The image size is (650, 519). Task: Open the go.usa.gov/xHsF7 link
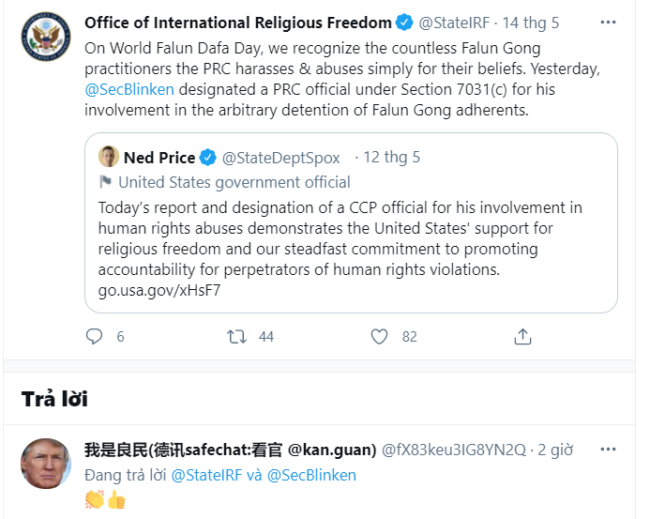pyautogui.click(x=159, y=290)
